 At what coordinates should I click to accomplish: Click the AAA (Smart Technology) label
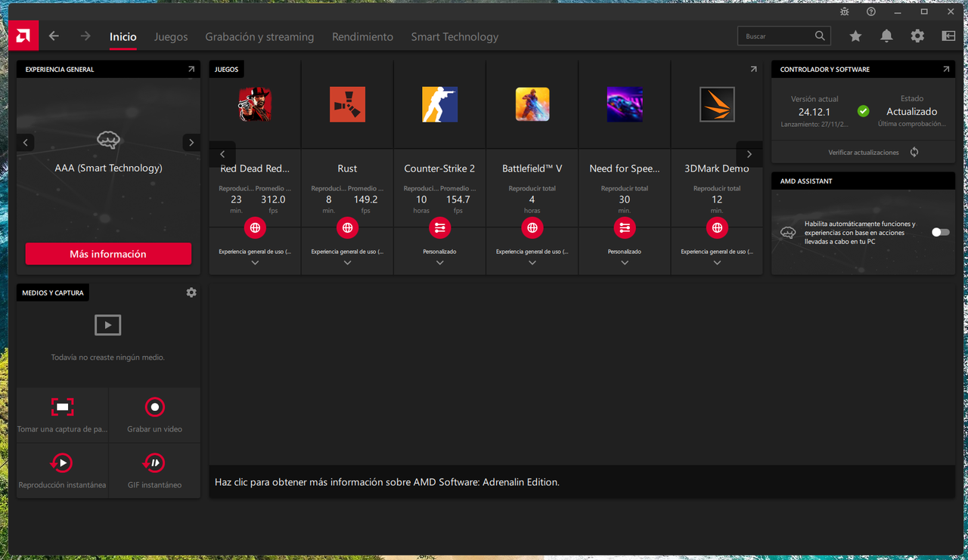[x=108, y=168]
